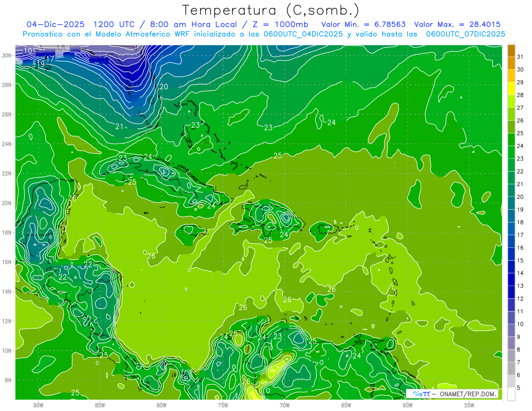Screen dimensions: 532x411
Task: Click the "Valor Max. = 28.4015" text
Action: 458,24
